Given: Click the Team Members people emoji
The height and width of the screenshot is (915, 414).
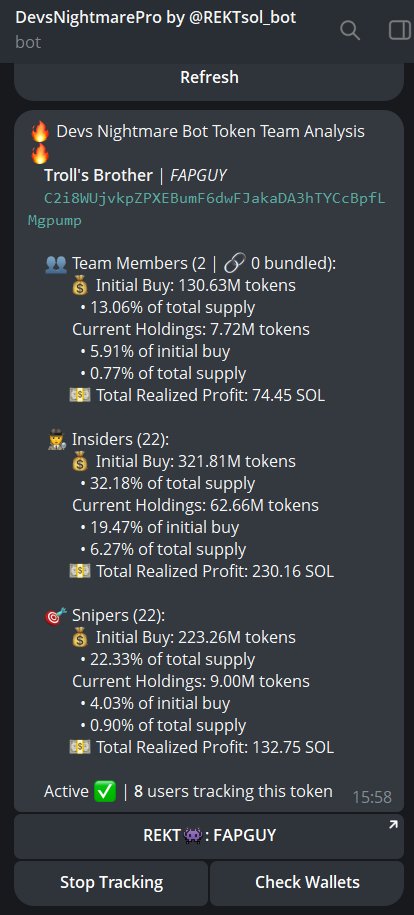Looking at the screenshot, I should pos(56,264).
